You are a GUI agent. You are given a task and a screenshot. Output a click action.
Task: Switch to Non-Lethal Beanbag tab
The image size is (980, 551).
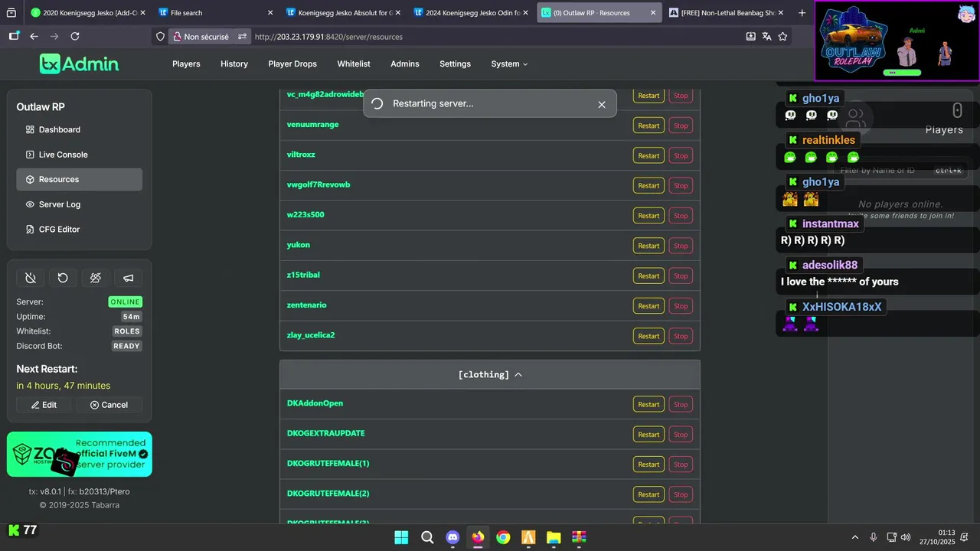click(x=727, y=12)
